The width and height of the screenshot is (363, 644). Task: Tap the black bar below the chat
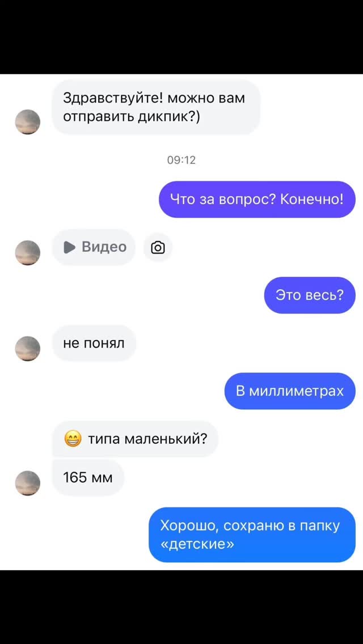(x=181, y=607)
